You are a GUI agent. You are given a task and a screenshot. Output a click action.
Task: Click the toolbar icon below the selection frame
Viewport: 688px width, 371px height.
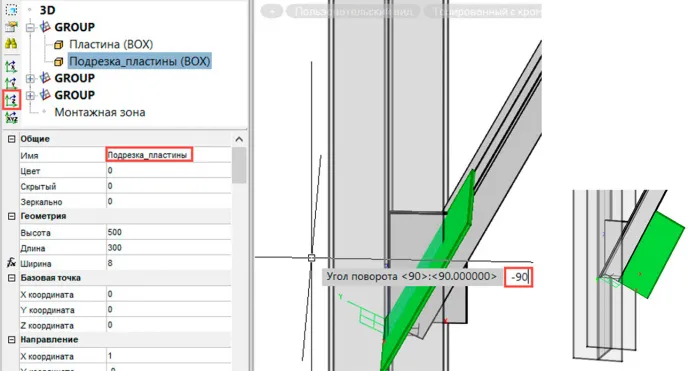click(11, 26)
